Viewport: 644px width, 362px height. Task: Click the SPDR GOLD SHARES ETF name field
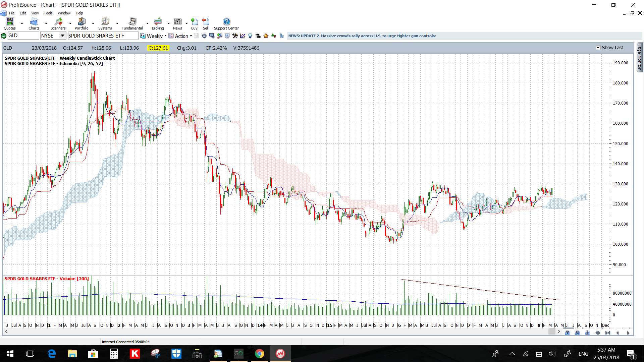pyautogui.click(x=103, y=36)
